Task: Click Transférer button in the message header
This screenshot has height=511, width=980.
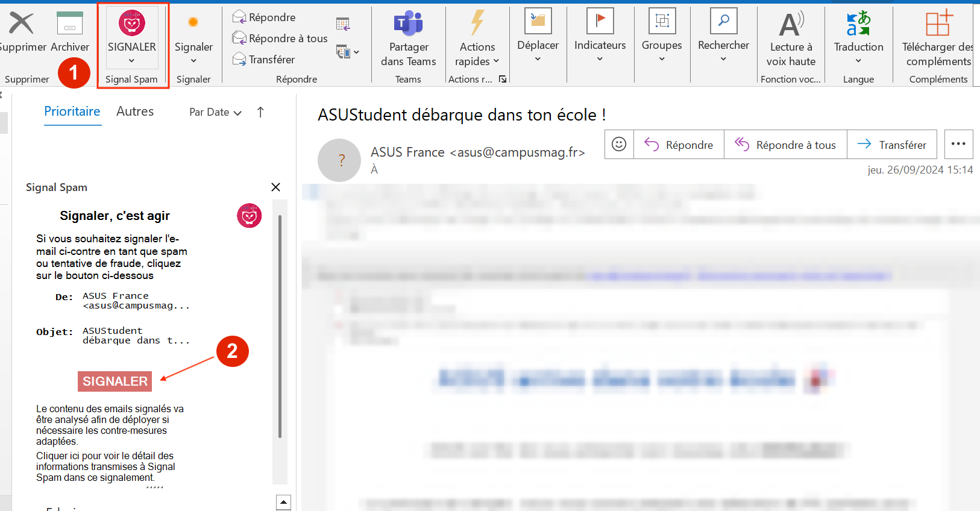Action: tap(892, 145)
